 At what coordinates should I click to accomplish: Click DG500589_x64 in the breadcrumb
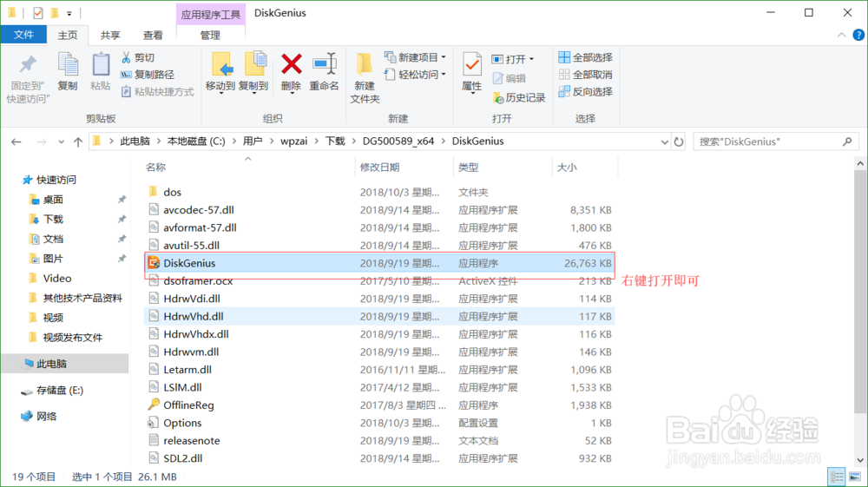click(x=398, y=141)
